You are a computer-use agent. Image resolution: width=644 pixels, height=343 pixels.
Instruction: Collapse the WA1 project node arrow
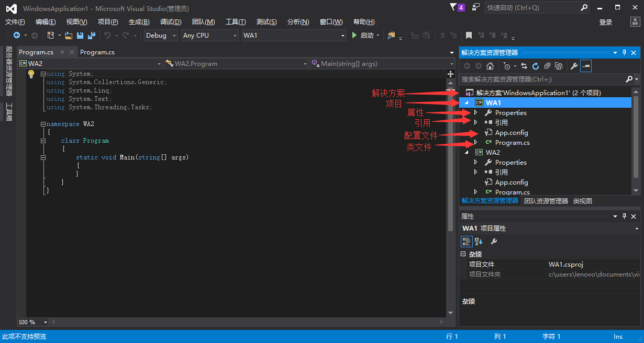(467, 103)
